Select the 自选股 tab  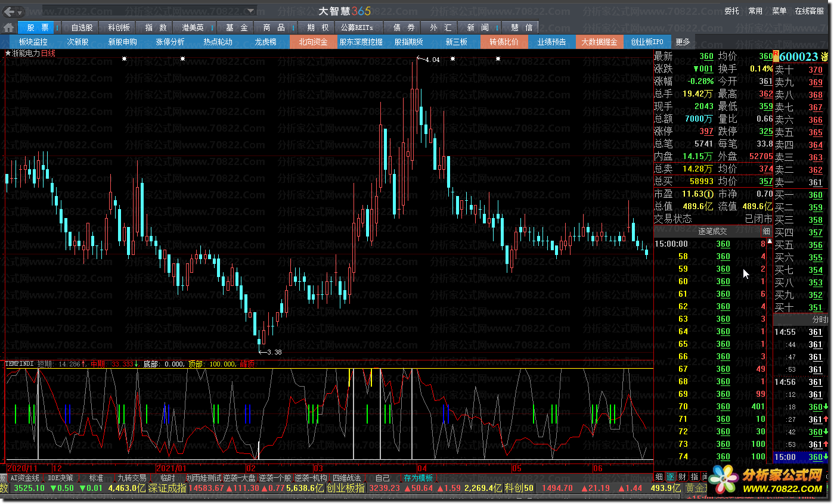pyautogui.click(x=82, y=27)
